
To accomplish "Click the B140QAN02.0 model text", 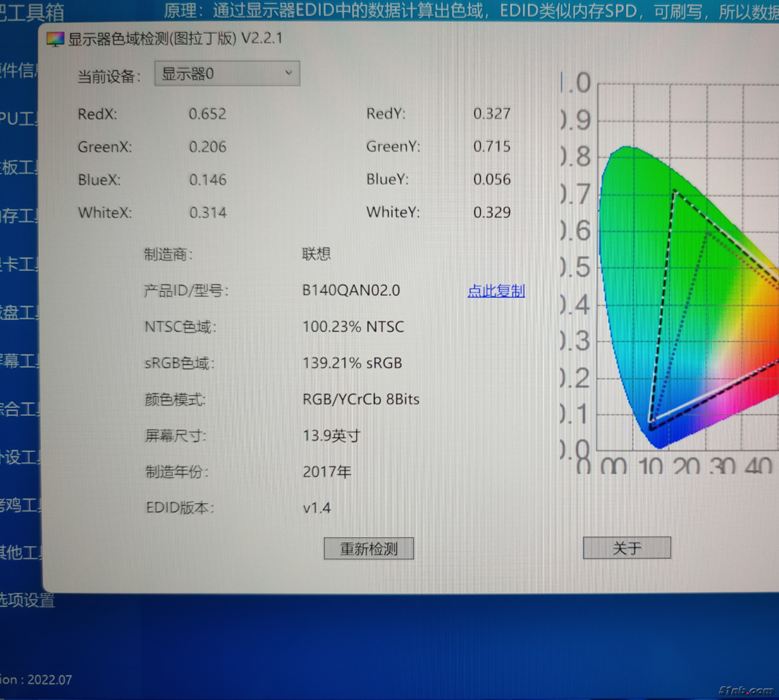I will coord(351,291).
